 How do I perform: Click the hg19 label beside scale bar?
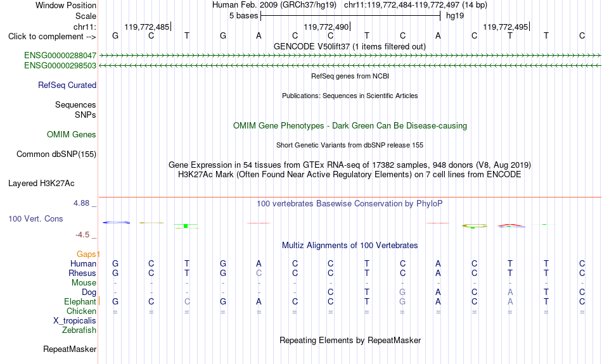(x=455, y=16)
